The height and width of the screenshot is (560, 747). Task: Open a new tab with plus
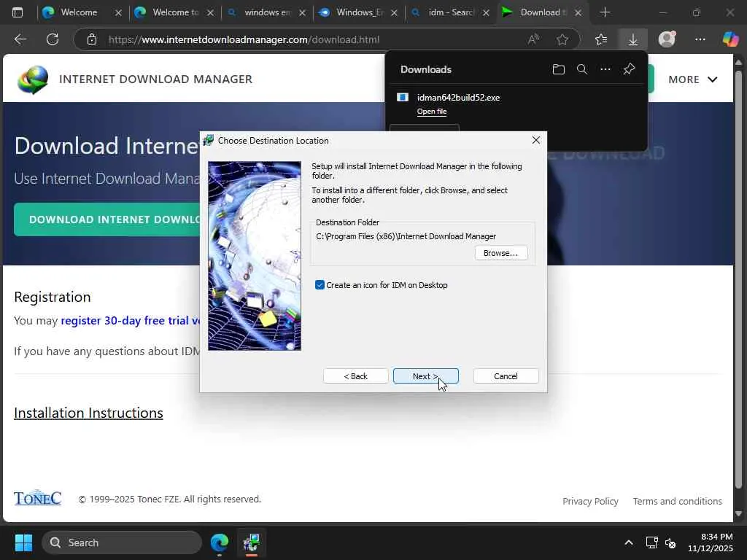click(605, 12)
